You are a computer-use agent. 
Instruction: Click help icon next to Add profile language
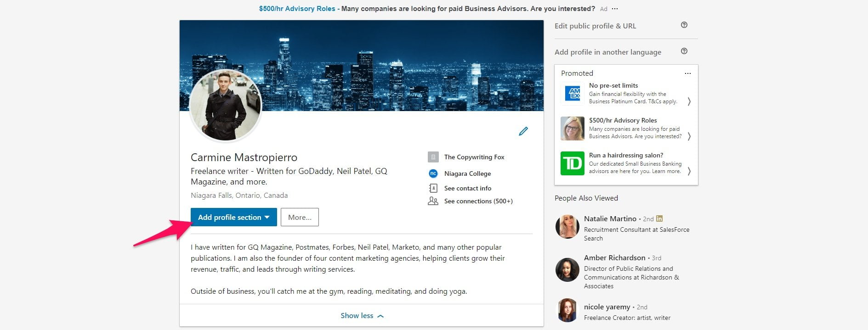(x=684, y=51)
